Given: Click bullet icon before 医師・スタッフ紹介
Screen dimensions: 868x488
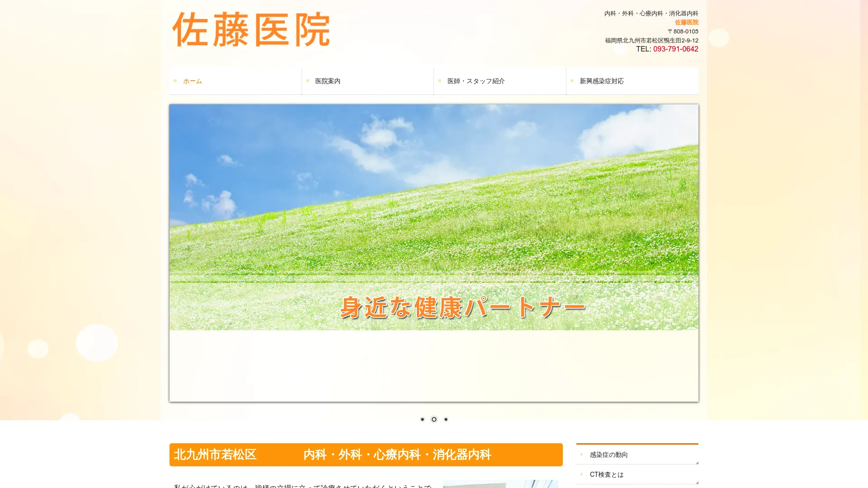Looking at the screenshot, I should click(x=439, y=81).
